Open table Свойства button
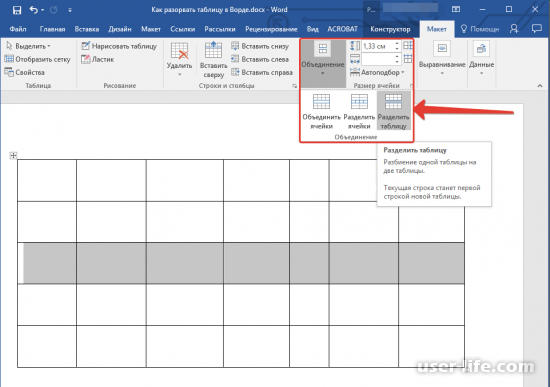Image resolution: width=550 pixels, height=387 pixels. tap(25, 72)
